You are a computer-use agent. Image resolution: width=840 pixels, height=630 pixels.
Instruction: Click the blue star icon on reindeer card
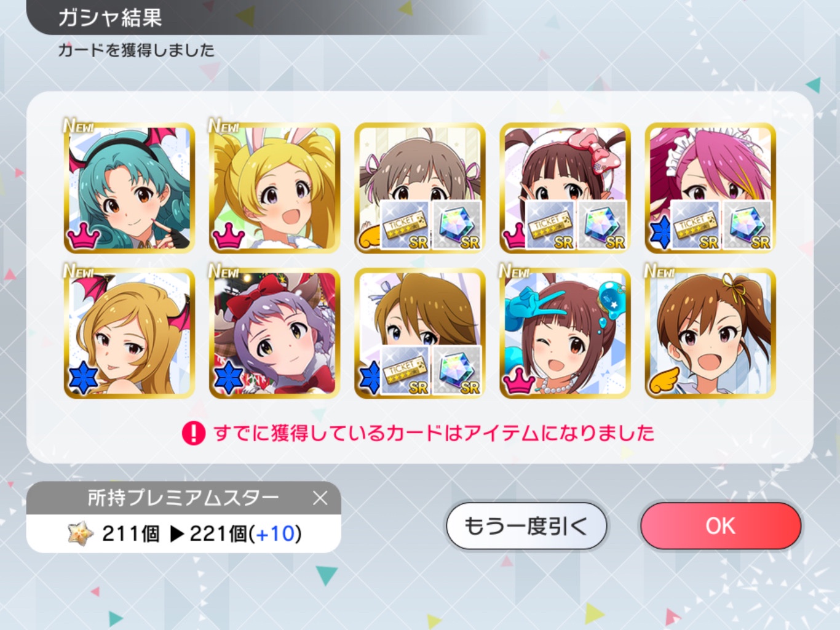coord(228,377)
